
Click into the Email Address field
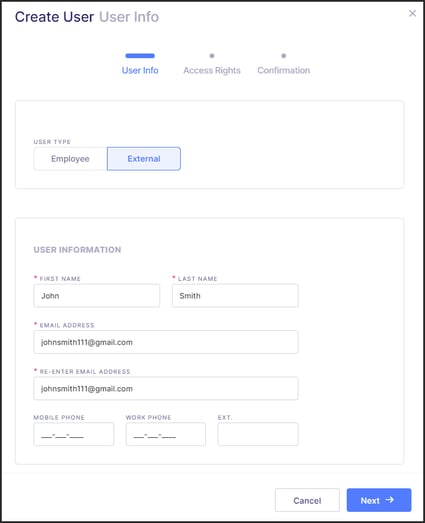[166, 342]
